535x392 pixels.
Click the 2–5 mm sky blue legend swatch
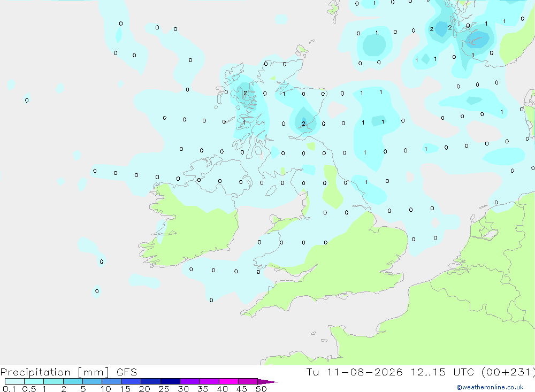(x=73, y=381)
